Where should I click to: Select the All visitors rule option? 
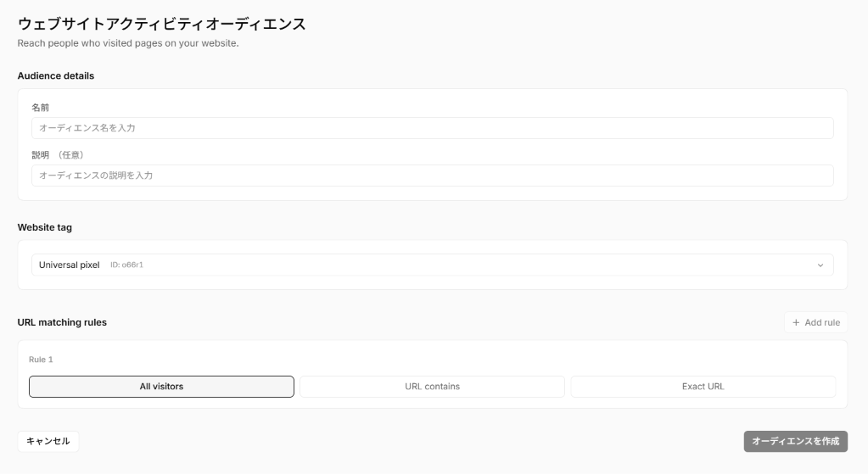pos(161,387)
